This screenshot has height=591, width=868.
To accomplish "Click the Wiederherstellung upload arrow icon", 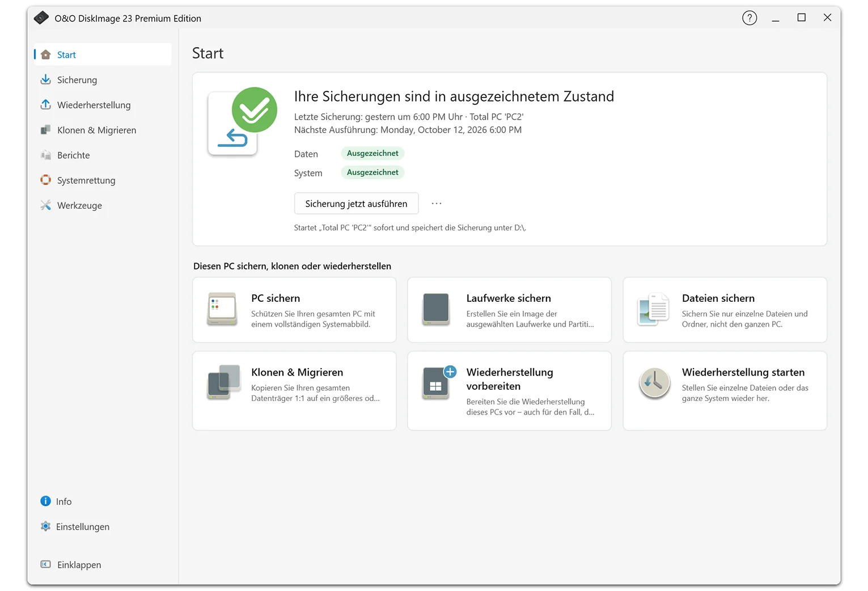I will (46, 105).
